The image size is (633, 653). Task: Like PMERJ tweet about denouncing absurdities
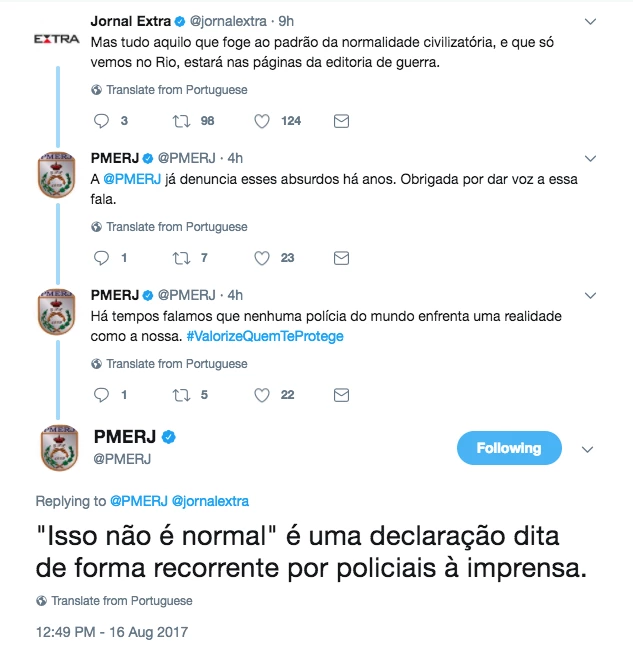[262, 258]
